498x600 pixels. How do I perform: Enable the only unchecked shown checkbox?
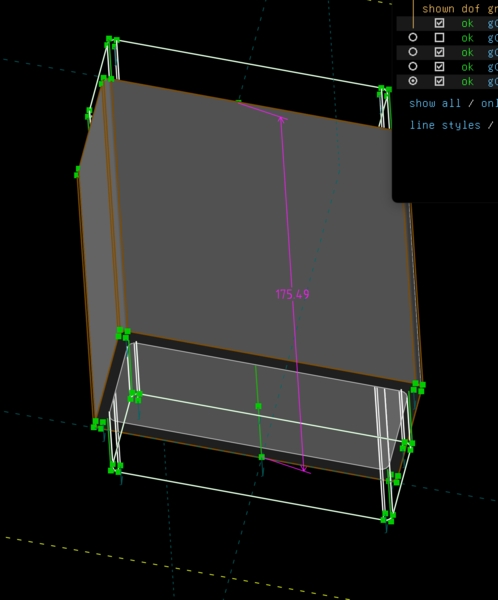click(x=439, y=38)
